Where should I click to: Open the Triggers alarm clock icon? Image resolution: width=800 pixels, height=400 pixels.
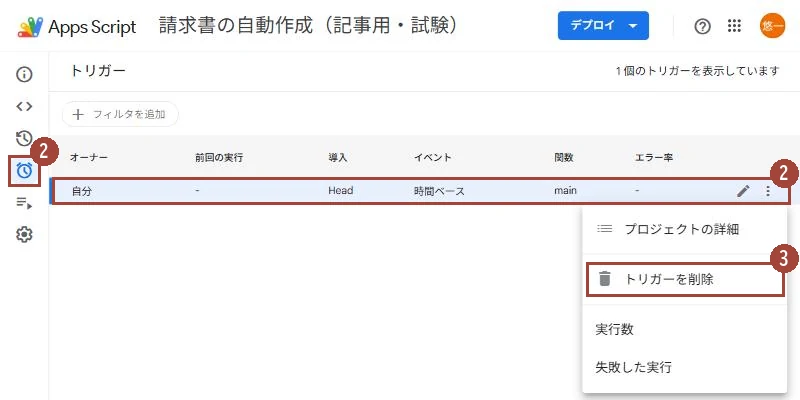pyautogui.click(x=24, y=170)
